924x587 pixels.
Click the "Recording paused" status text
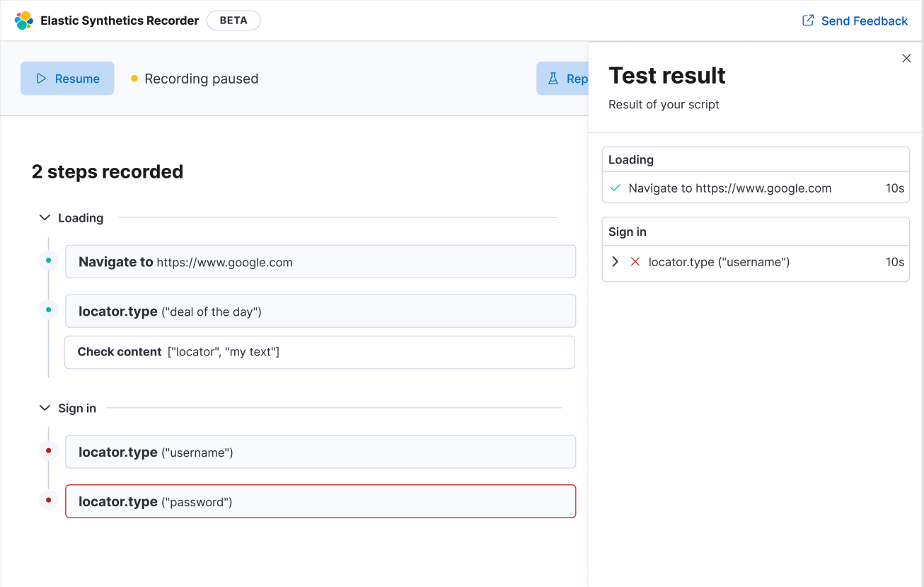(x=202, y=79)
